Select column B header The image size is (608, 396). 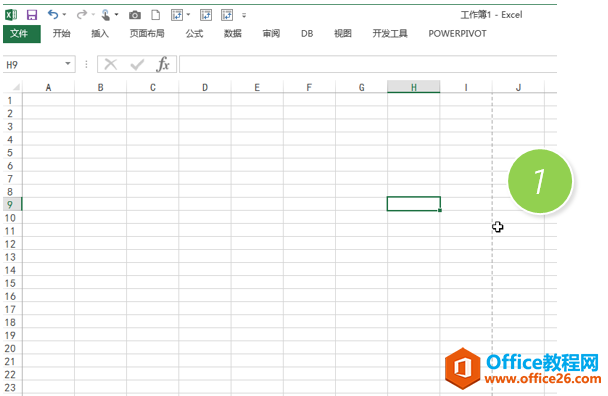[100, 87]
